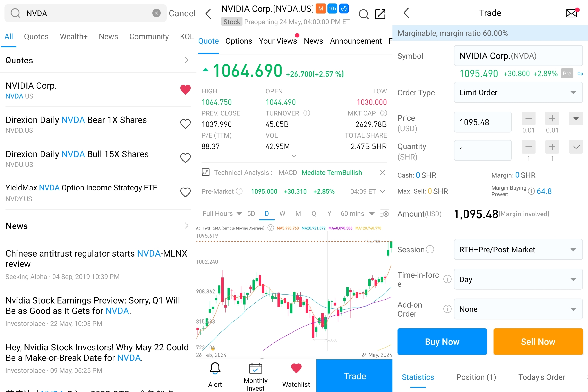Switch to Community search tab
The image size is (588, 392).
click(149, 37)
